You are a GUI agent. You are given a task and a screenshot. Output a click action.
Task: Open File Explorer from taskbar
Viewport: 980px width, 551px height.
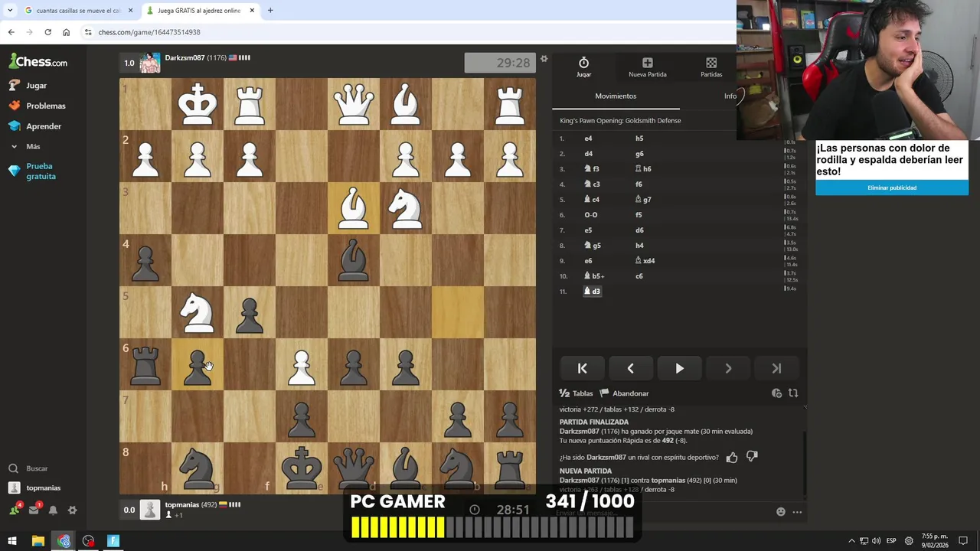click(x=38, y=541)
